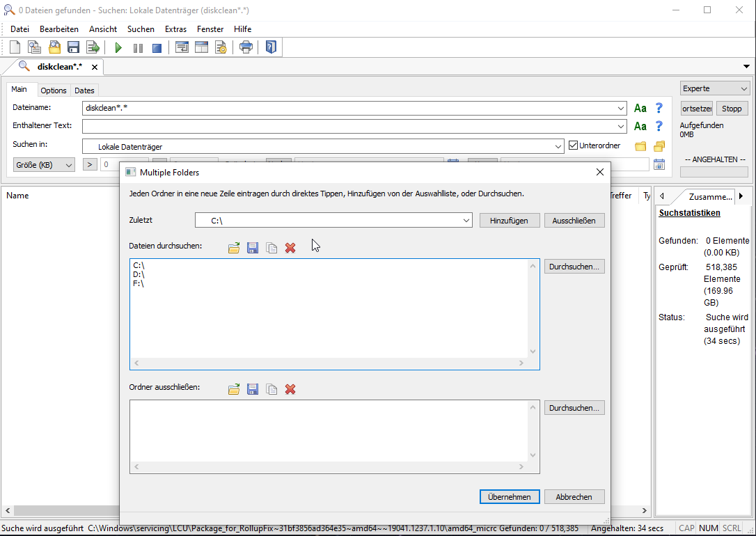Click save icon in Dateien durchsuchen row

[253, 248]
